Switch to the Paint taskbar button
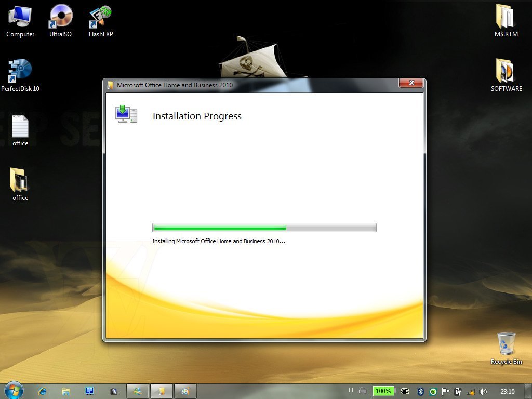The width and height of the screenshot is (532, 399). click(185, 391)
